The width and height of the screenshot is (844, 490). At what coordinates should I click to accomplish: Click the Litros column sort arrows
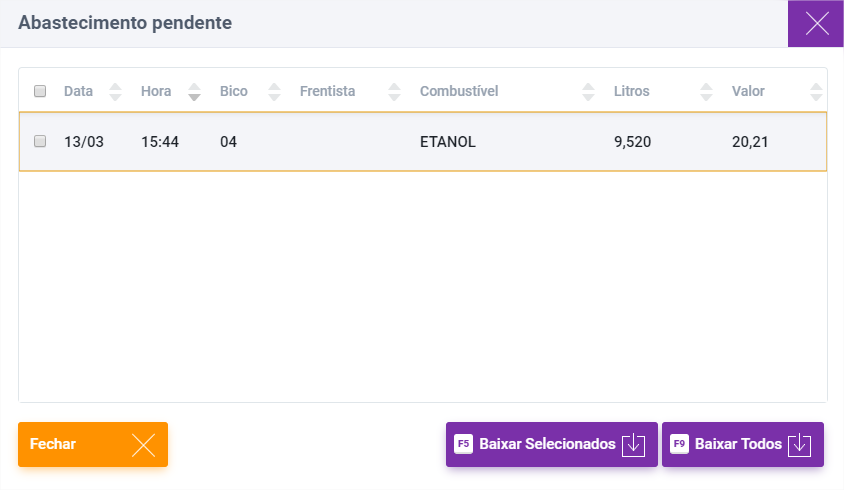pyautogui.click(x=706, y=92)
